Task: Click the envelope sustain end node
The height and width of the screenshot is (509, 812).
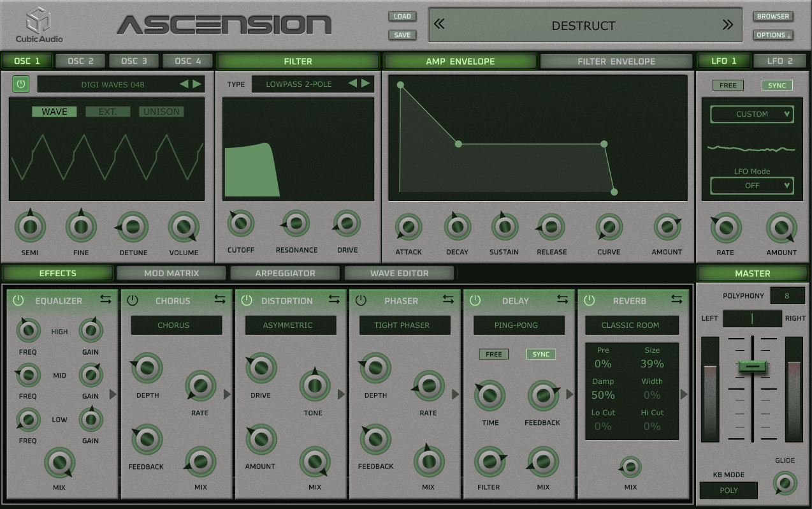Action: [x=604, y=144]
